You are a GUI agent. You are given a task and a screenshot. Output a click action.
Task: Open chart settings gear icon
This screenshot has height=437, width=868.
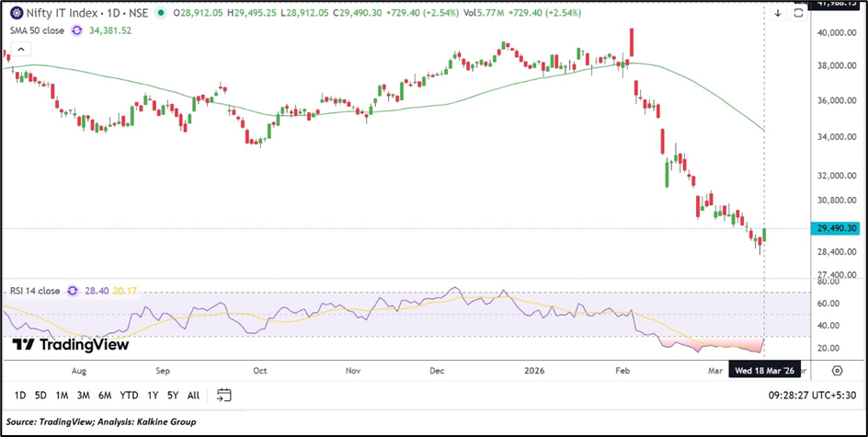click(837, 370)
